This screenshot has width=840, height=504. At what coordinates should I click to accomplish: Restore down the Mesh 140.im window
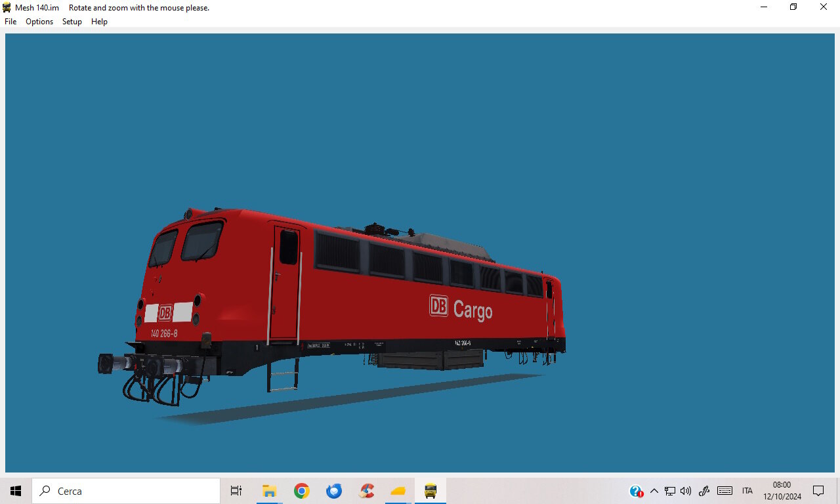pyautogui.click(x=793, y=7)
